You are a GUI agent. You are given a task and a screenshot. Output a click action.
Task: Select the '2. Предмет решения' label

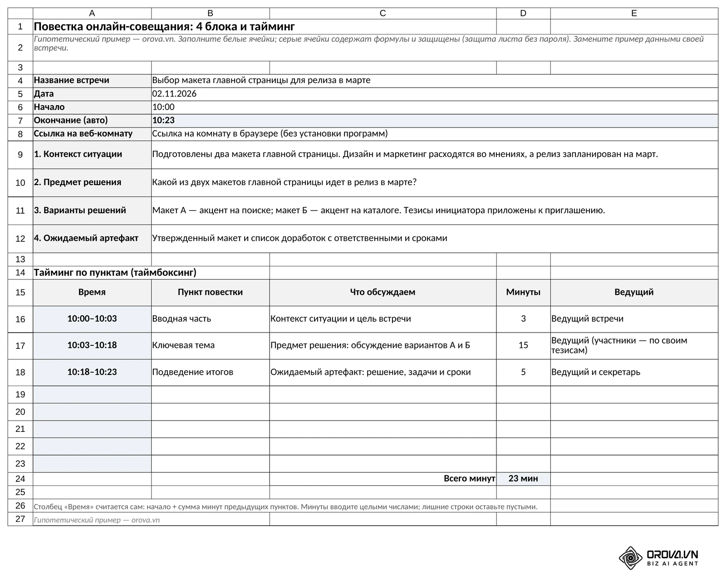(x=92, y=183)
